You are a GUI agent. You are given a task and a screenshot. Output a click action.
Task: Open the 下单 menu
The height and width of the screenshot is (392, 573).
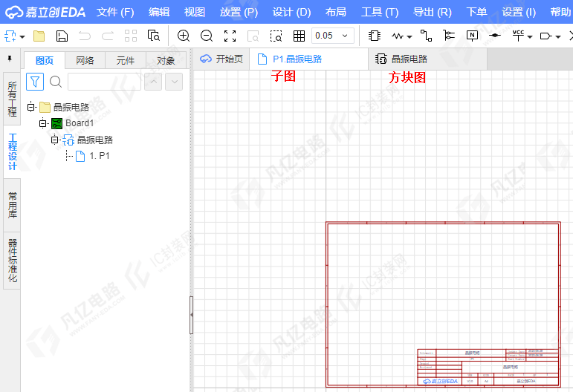(476, 12)
